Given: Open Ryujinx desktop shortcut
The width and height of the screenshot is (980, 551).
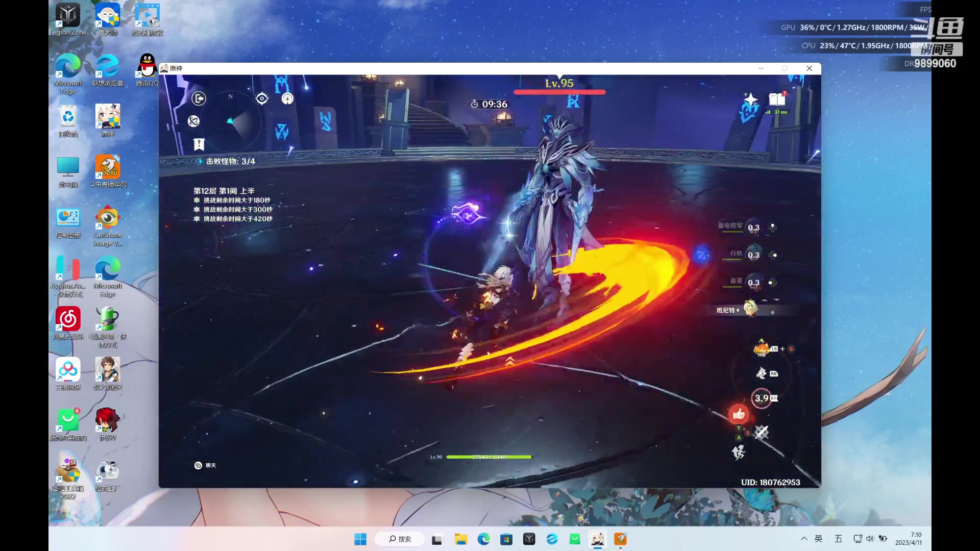Looking at the screenshot, I should (68, 277).
